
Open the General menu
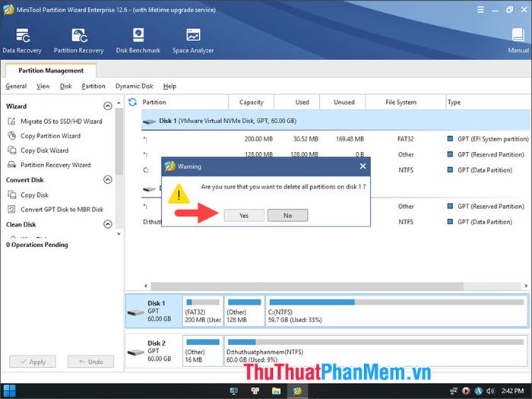[x=16, y=86]
